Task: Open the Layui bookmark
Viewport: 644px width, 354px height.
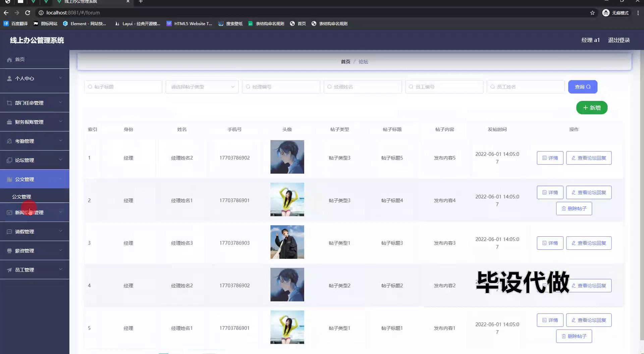Action: coord(138,23)
